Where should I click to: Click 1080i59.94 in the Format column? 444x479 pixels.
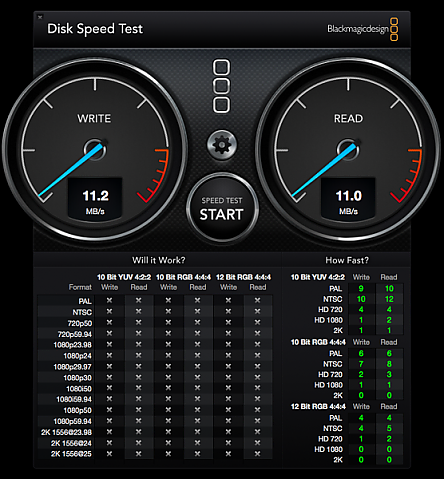74,399
